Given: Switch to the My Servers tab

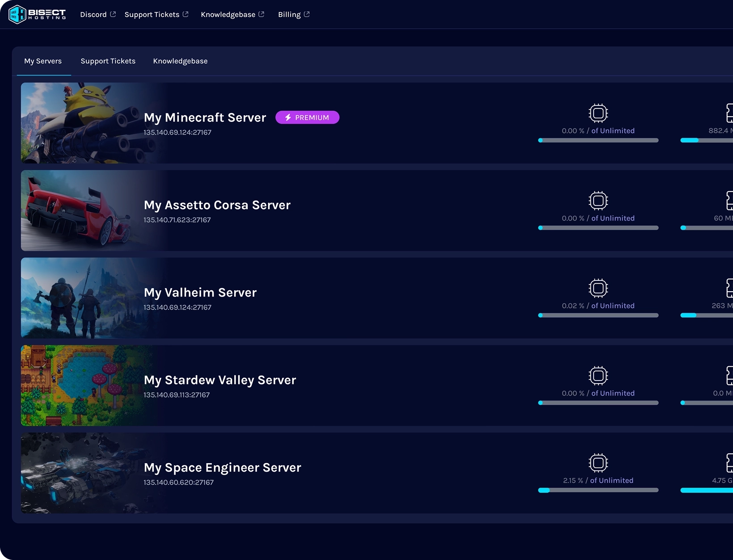Looking at the screenshot, I should pos(43,61).
